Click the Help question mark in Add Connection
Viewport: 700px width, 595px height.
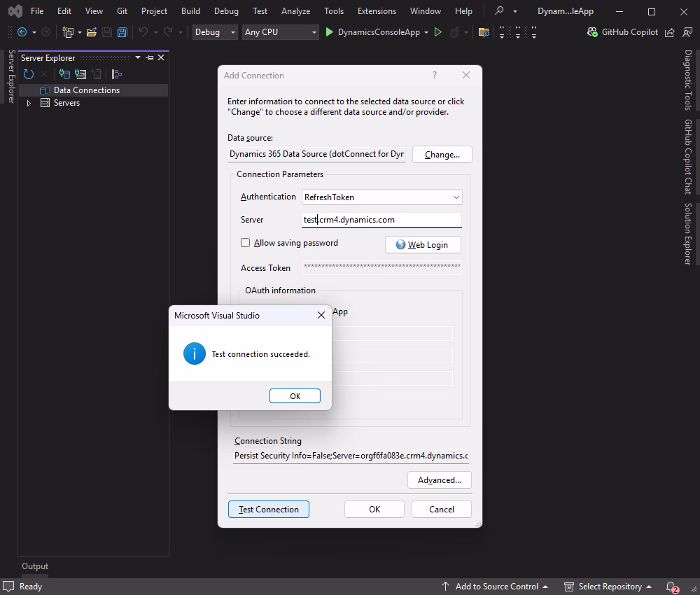(435, 75)
